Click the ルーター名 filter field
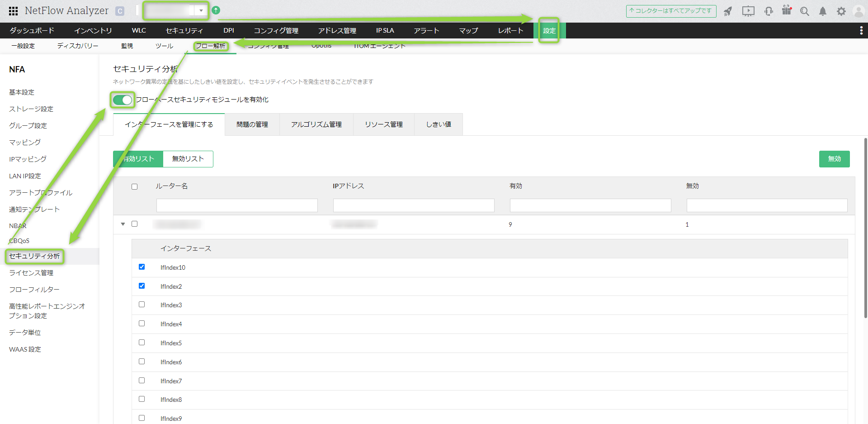 [x=237, y=205]
